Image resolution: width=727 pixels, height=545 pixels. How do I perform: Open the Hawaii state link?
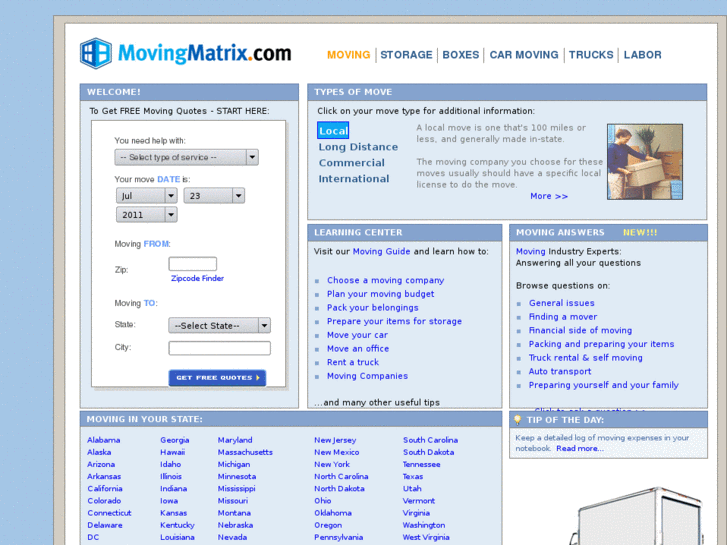[172, 452]
